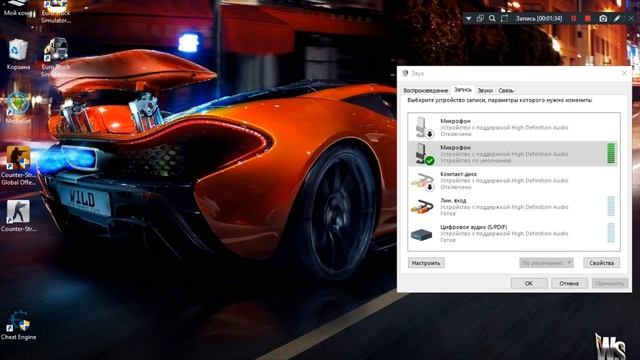Image resolution: width=640 pixels, height=360 pixels.
Task: Open Euro Truck Simulator top desktop shortcut
Action: click(56, 11)
